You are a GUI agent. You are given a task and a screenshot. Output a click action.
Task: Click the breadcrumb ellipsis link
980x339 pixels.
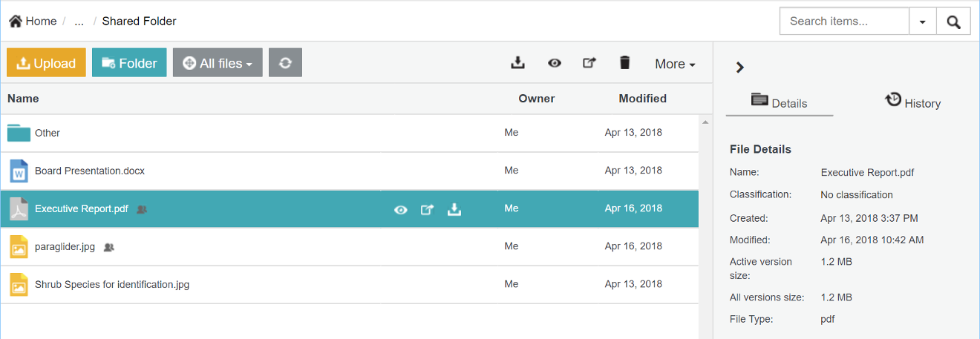coord(79,22)
